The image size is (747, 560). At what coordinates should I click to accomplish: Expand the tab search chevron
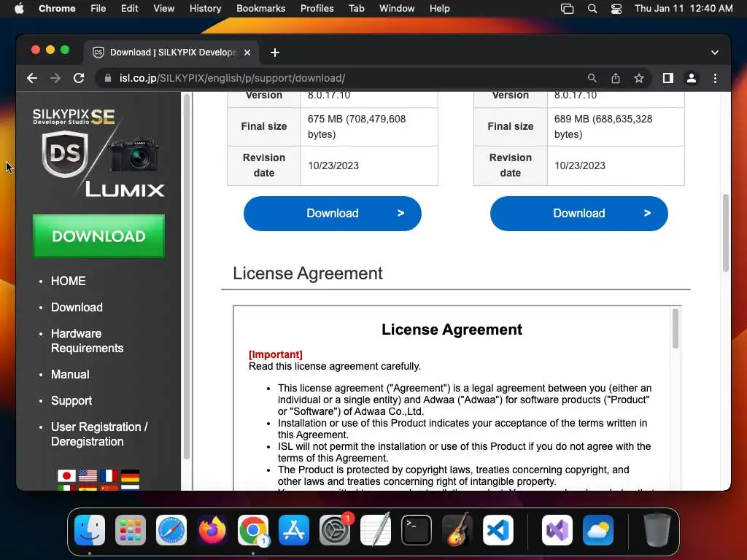pos(715,52)
